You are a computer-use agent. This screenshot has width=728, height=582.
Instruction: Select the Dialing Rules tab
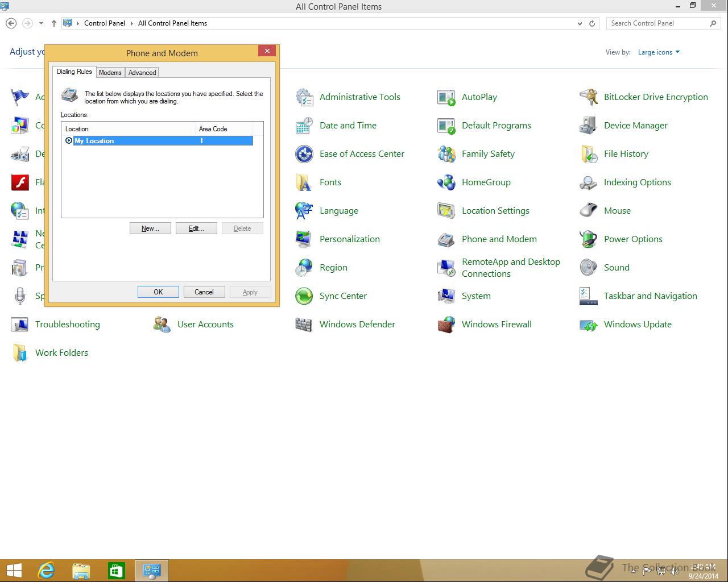click(x=74, y=72)
